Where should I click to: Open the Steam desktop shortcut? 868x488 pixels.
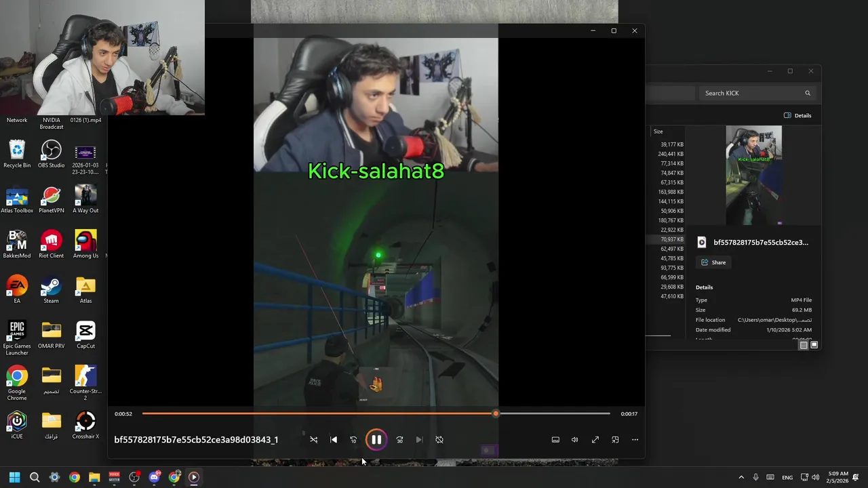coord(51,289)
